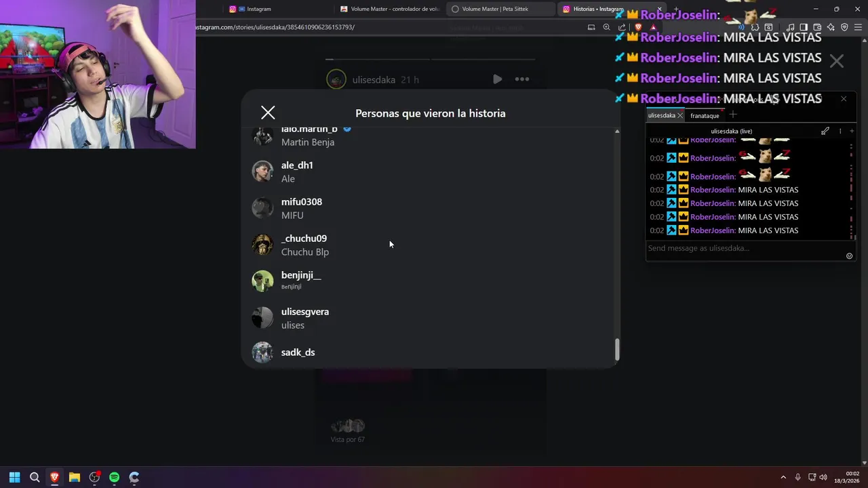Image resolution: width=868 pixels, height=488 pixels.
Task: Click the share page icon
Action: (622, 27)
